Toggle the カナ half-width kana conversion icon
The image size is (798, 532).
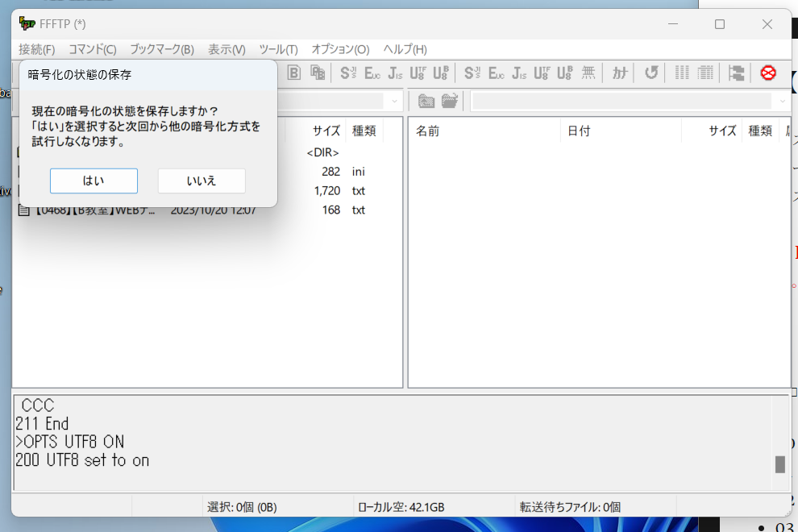pyautogui.click(x=620, y=73)
